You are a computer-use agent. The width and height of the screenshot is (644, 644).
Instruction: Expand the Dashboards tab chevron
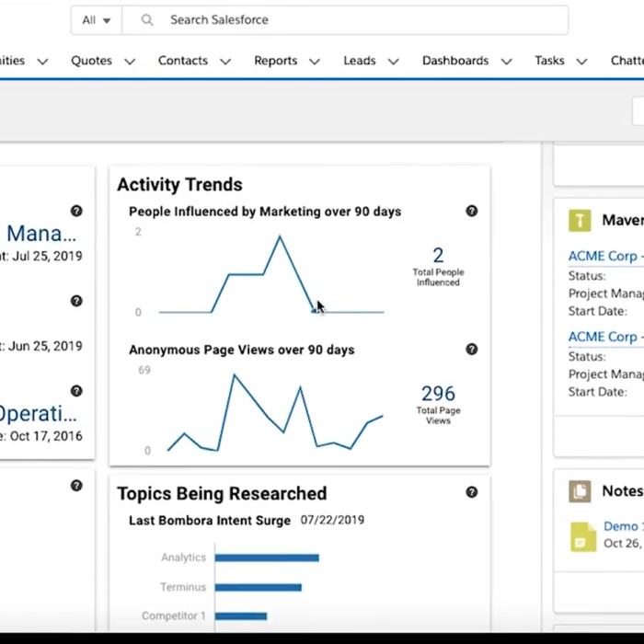pyautogui.click(x=506, y=62)
